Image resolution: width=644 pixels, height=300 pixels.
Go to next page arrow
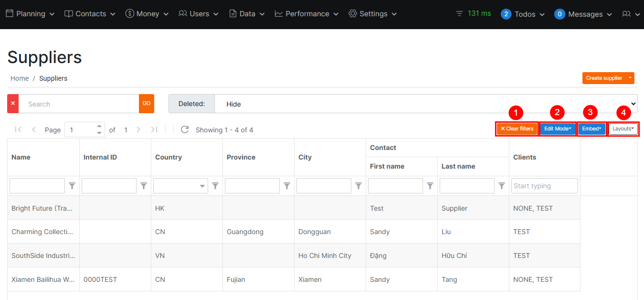(138, 129)
